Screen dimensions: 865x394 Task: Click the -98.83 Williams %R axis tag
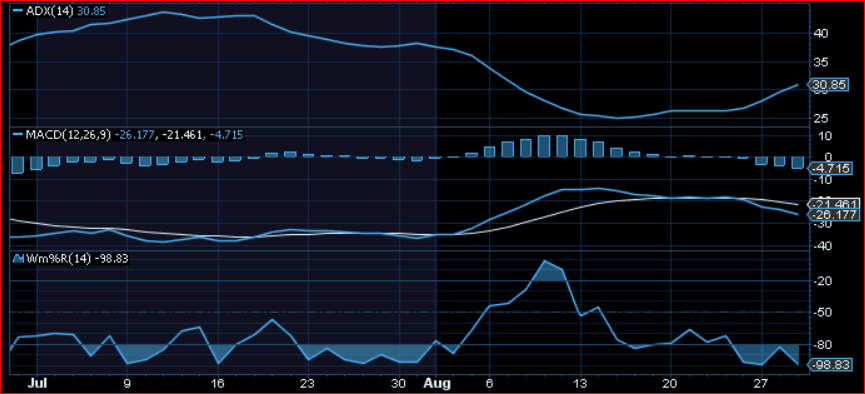[x=829, y=365]
